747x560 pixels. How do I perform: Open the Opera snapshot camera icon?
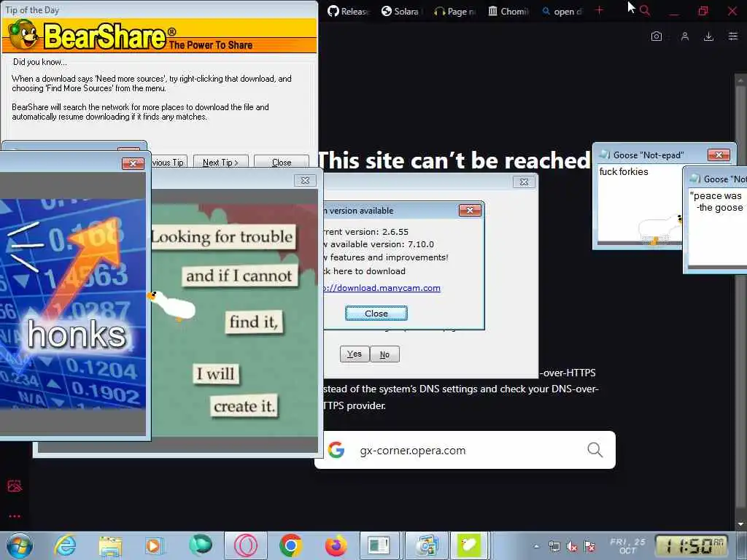[657, 36]
